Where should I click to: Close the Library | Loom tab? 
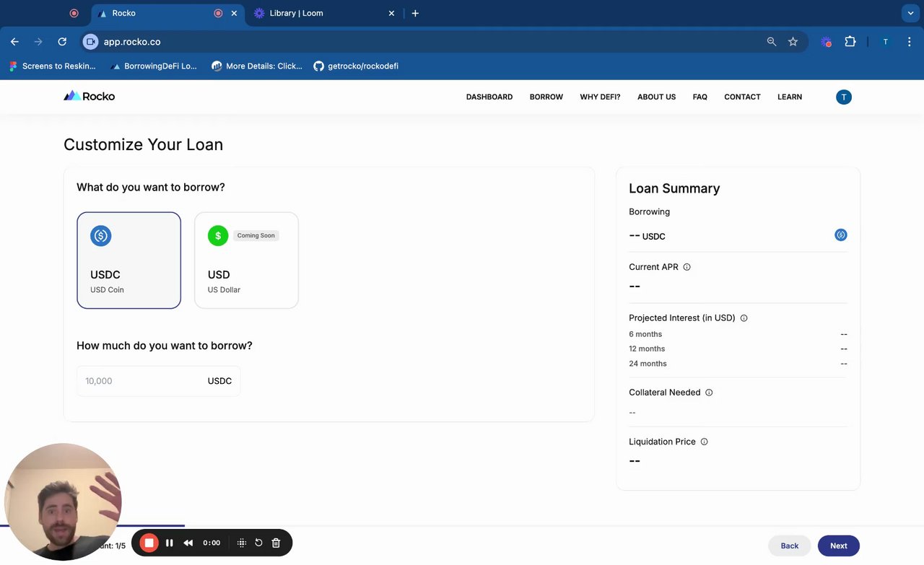[392, 13]
